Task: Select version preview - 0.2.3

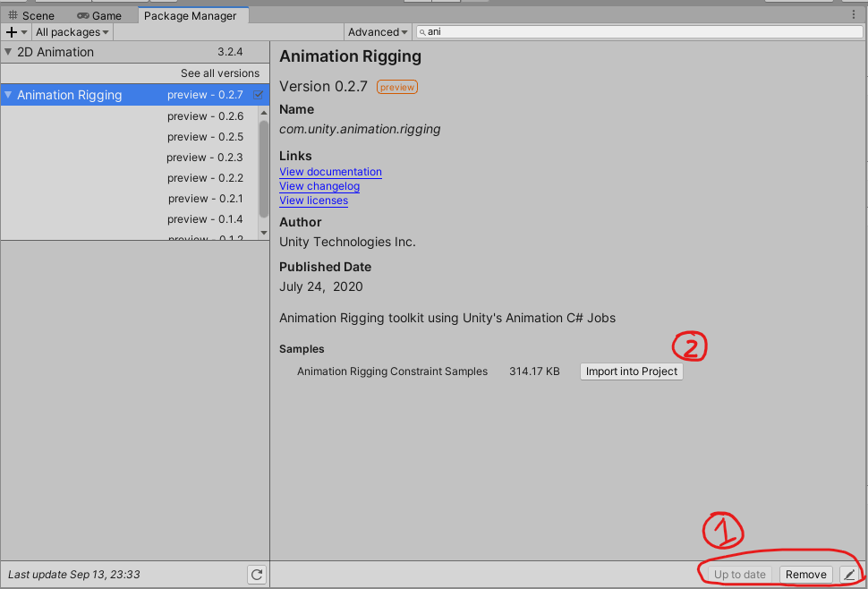Action: [x=205, y=158]
